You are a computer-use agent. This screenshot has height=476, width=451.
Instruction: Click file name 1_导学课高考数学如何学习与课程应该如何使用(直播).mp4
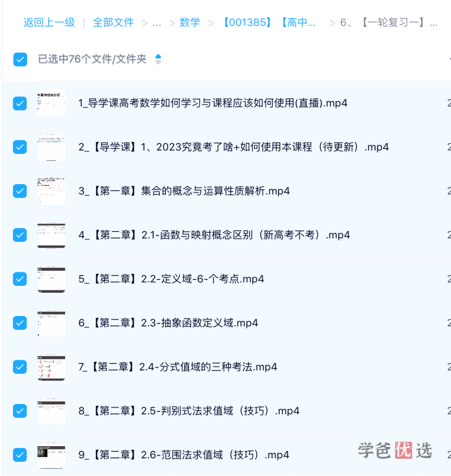[x=212, y=103]
